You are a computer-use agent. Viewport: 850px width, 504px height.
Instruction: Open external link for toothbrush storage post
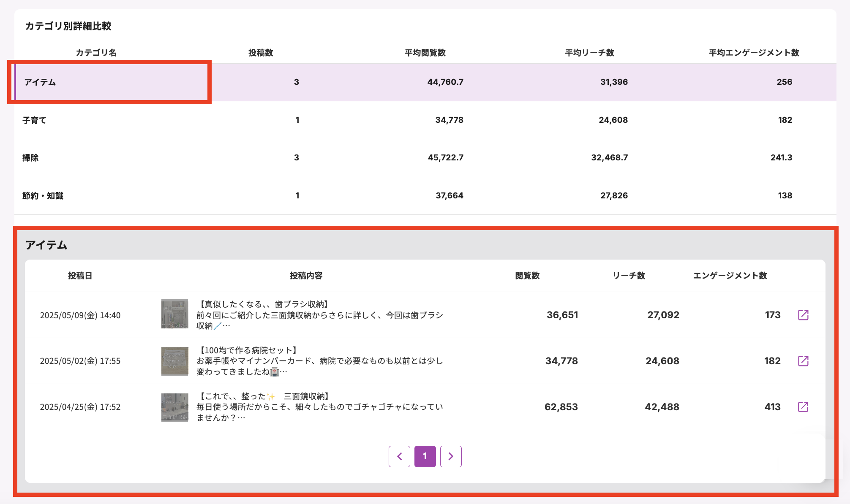coord(803,315)
